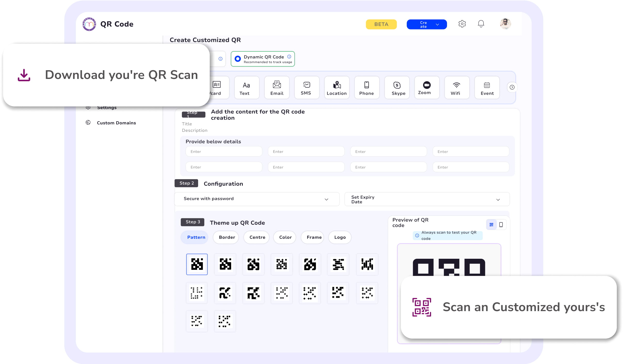Select the vertical-bars pattern thumbnail
This screenshot has width=623, height=364.
tap(367, 264)
